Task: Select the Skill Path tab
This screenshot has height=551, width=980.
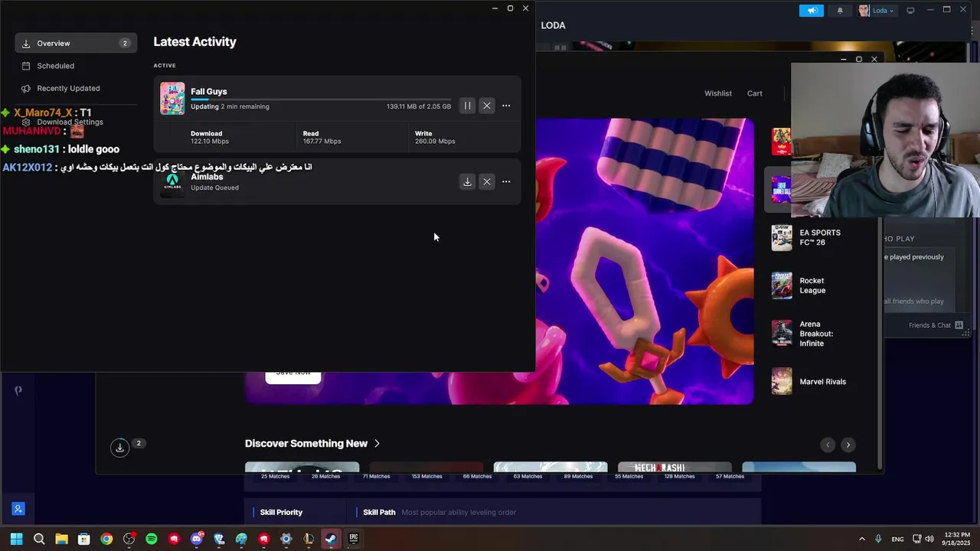Action: coord(379,513)
